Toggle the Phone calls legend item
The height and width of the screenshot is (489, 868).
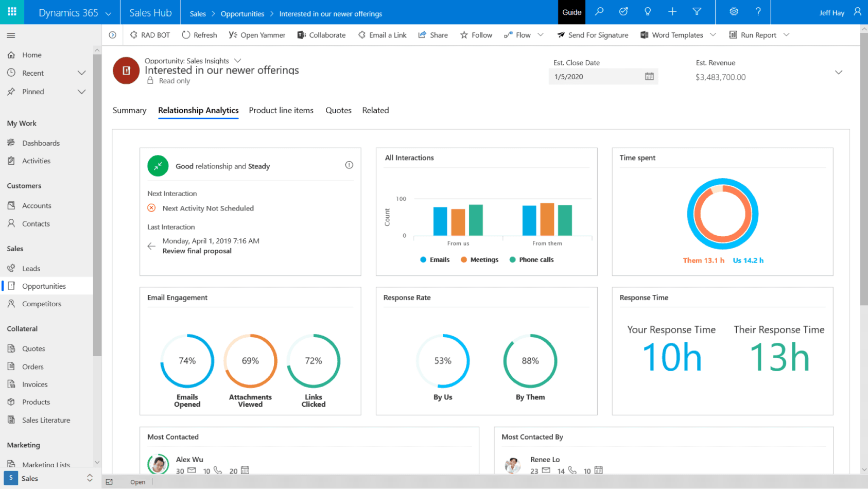[x=531, y=260]
